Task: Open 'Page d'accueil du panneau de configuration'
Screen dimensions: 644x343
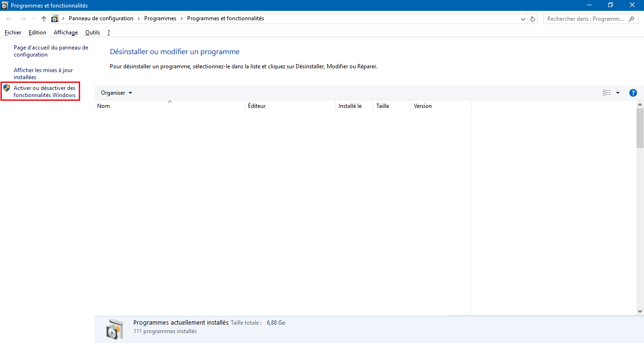Action: tap(51, 51)
